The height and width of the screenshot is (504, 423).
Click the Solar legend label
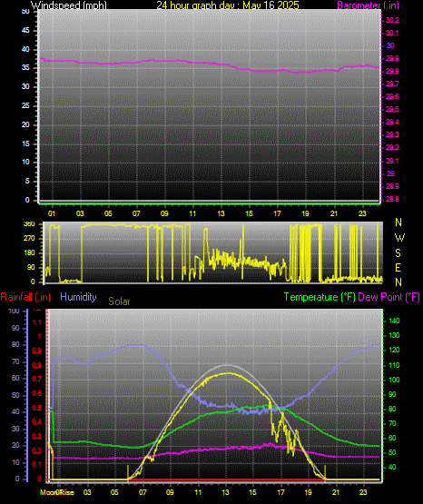tap(119, 301)
